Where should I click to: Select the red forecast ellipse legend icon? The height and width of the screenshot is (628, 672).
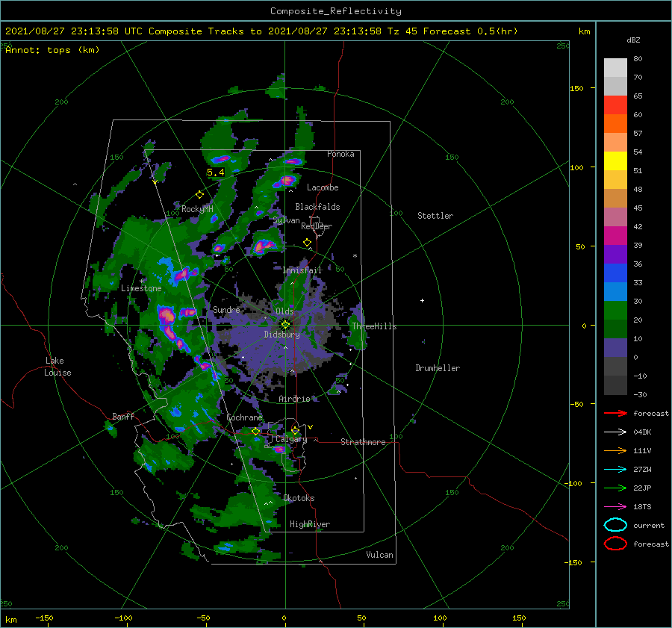tap(615, 544)
